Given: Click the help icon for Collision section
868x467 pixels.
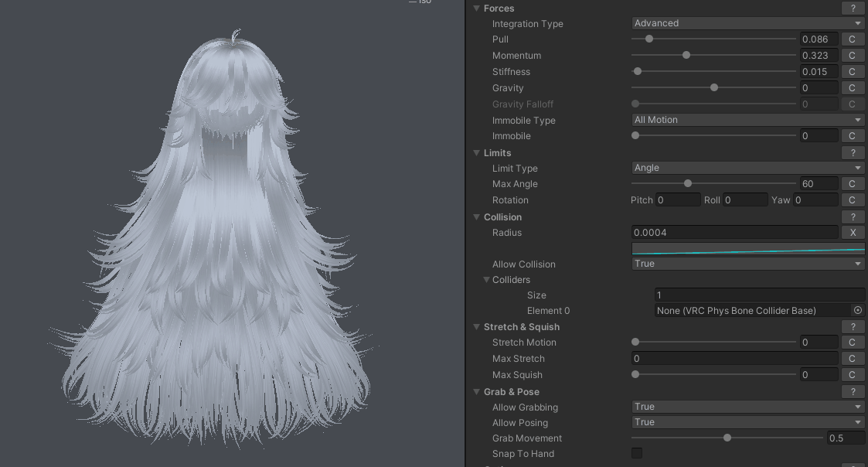Looking at the screenshot, I should (852, 217).
